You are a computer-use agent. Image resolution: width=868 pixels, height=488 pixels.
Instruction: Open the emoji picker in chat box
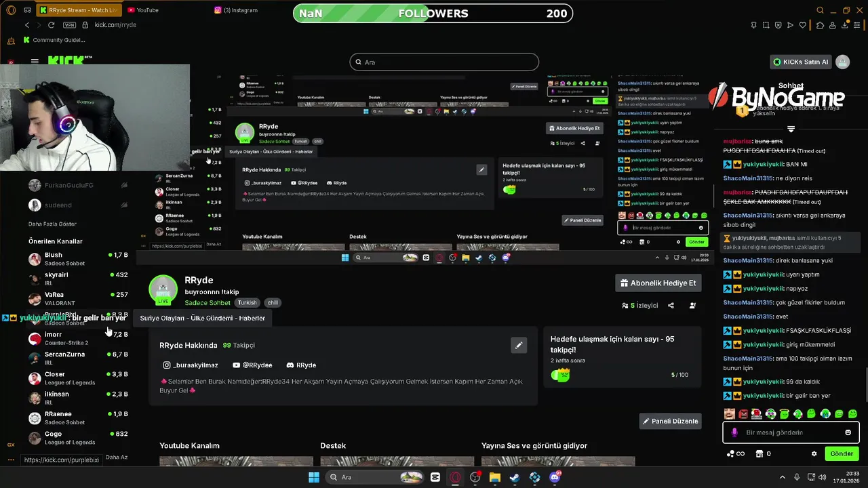click(x=848, y=432)
